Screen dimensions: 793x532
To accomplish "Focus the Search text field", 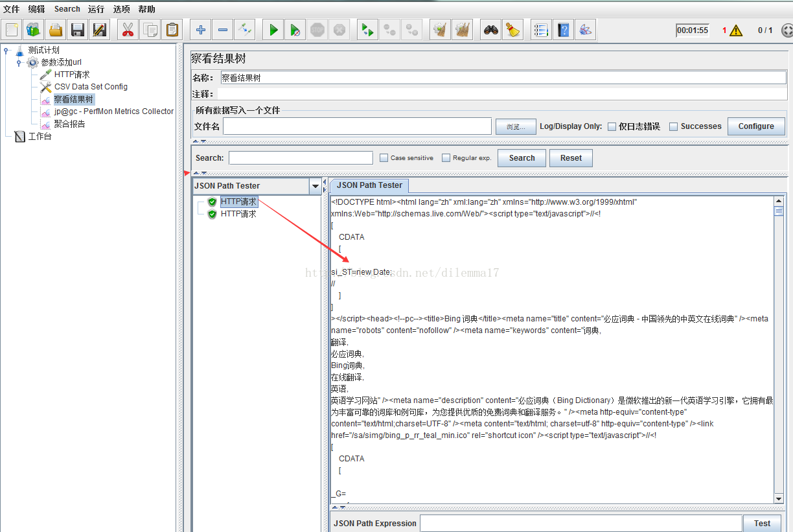I will pos(301,157).
